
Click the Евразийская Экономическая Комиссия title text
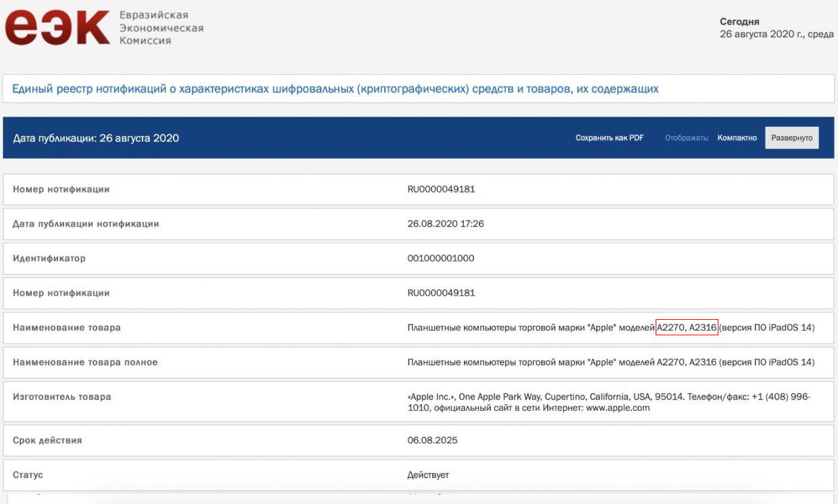point(161,28)
